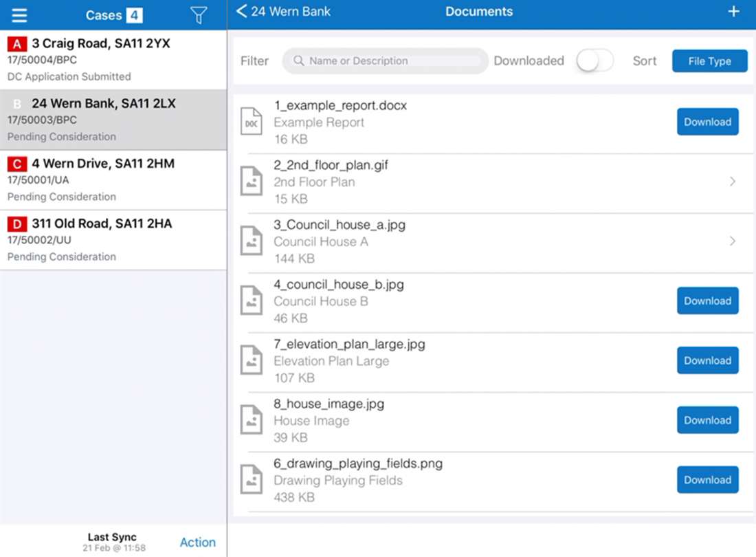756x557 pixels.
Task: Download 6_drawing_playing_fields.png
Action: coord(707,480)
